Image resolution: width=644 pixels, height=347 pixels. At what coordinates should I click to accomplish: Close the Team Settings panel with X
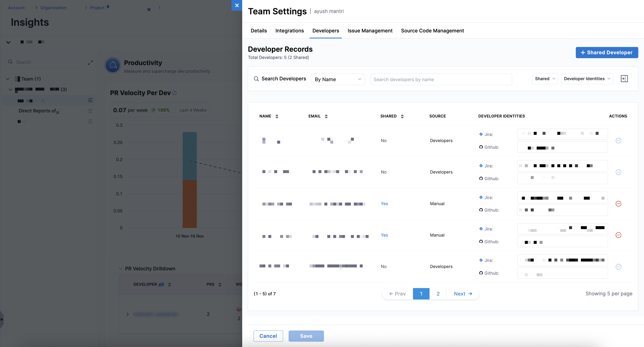click(237, 5)
